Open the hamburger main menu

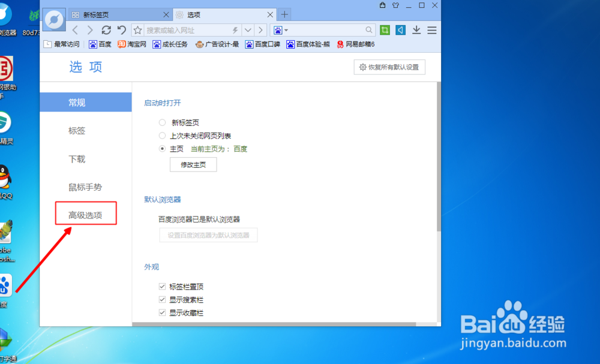click(432, 30)
